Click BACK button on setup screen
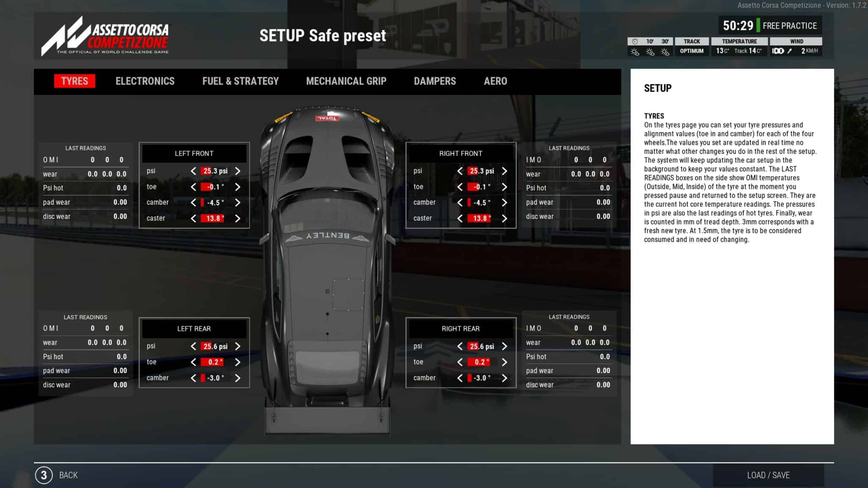The image size is (868, 488). 67,475
